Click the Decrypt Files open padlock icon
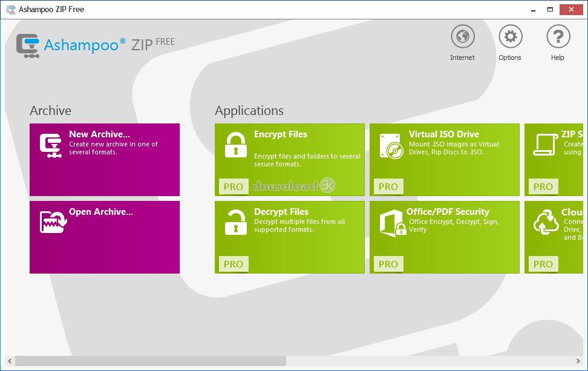588x371 pixels. click(x=236, y=222)
